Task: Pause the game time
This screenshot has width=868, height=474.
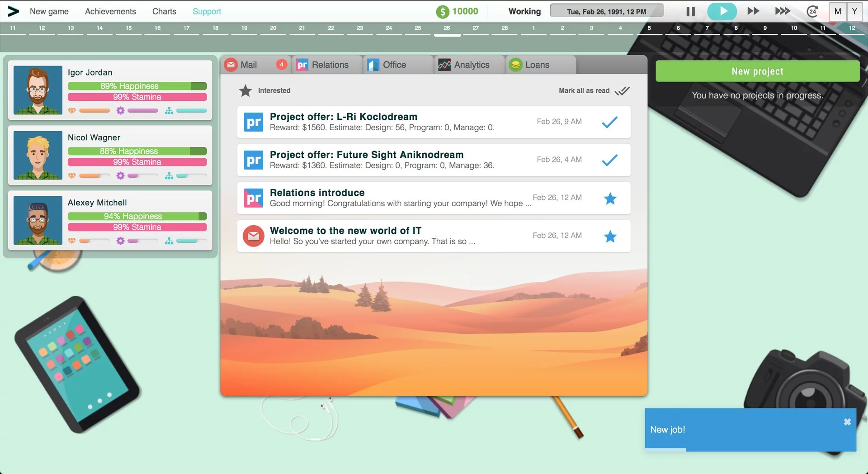Action: point(690,11)
